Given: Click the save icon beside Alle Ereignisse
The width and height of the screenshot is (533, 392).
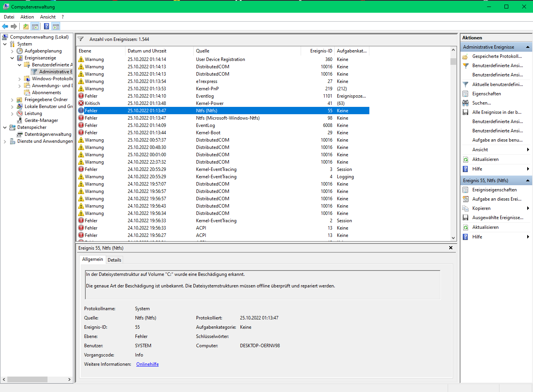Looking at the screenshot, I should (x=465, y=112).
